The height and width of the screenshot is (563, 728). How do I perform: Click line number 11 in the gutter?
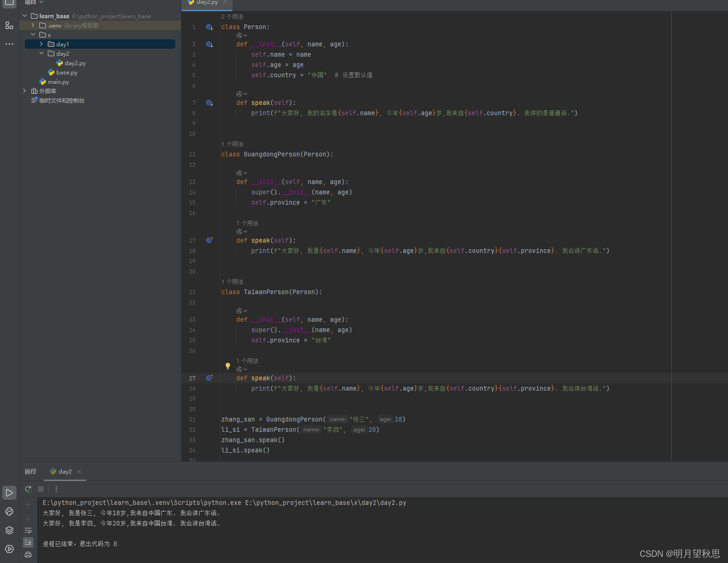[x=192, y=155]
